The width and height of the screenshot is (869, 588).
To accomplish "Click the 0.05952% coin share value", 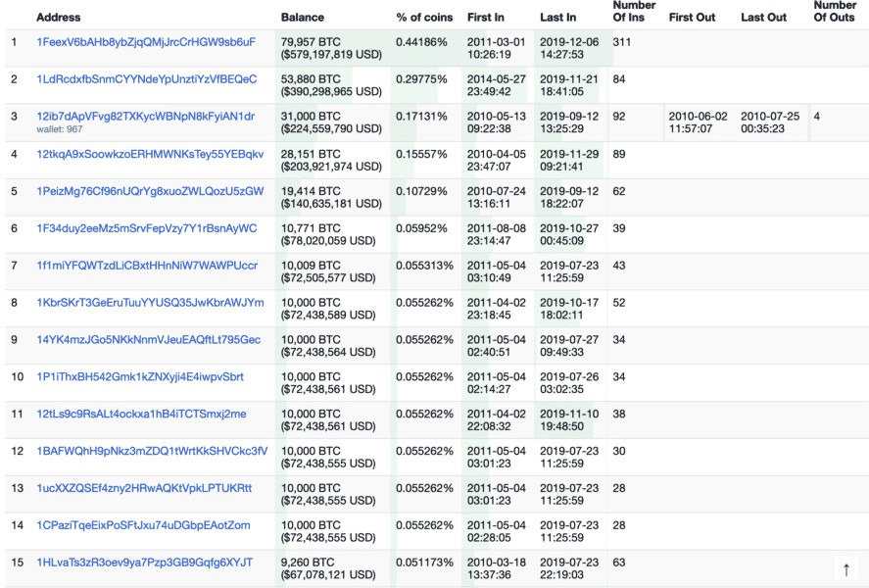I will tap(421, 228).
